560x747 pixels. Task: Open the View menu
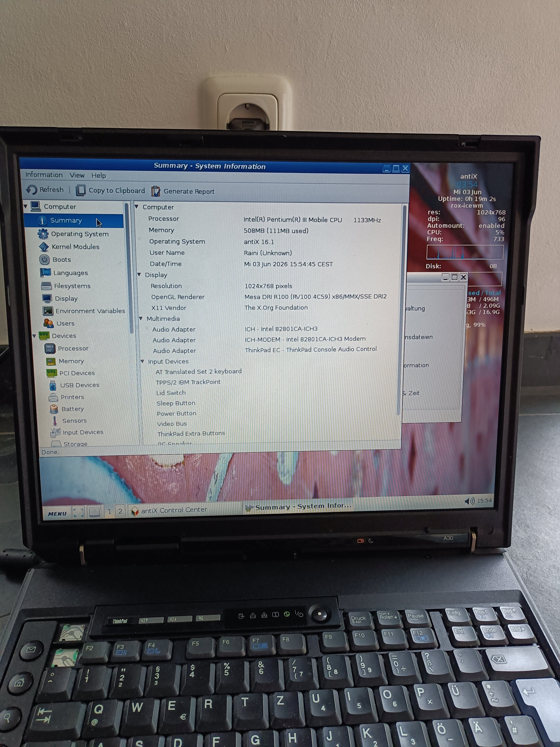[77, 175]
